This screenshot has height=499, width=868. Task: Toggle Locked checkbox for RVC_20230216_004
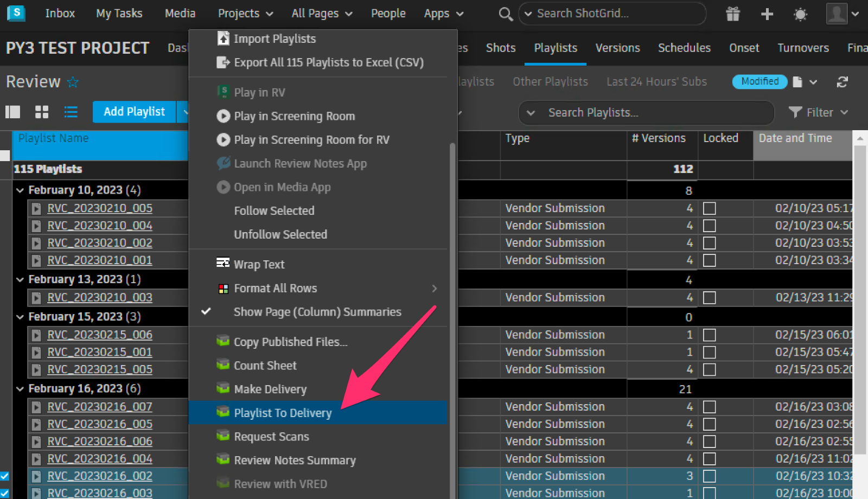coord(709,459)
